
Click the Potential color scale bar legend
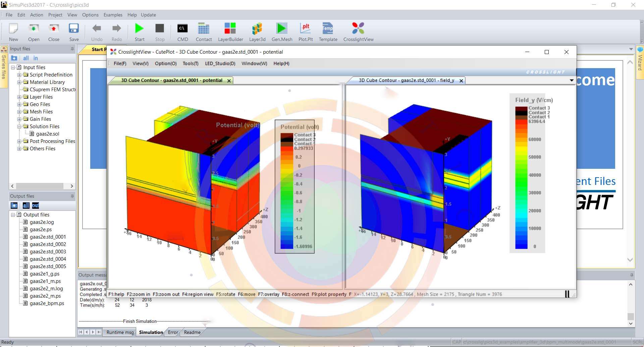click(287, 191)
